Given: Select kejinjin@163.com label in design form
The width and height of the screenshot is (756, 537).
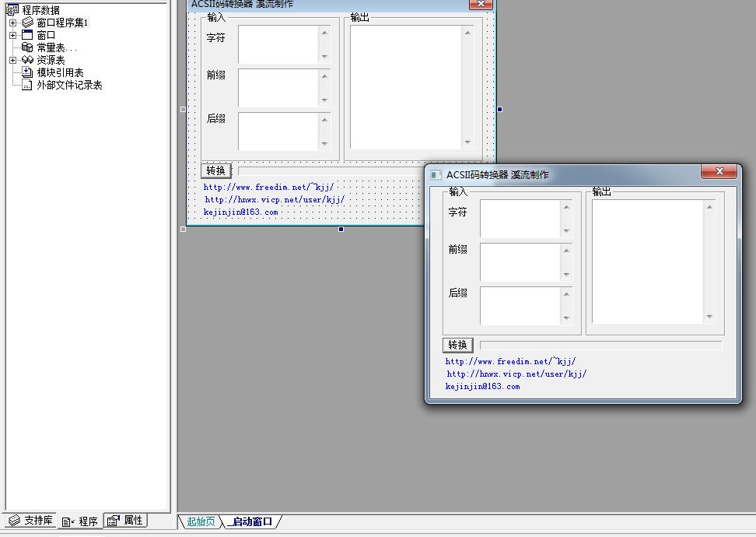Looking at the screenshot, I should 240,212.
